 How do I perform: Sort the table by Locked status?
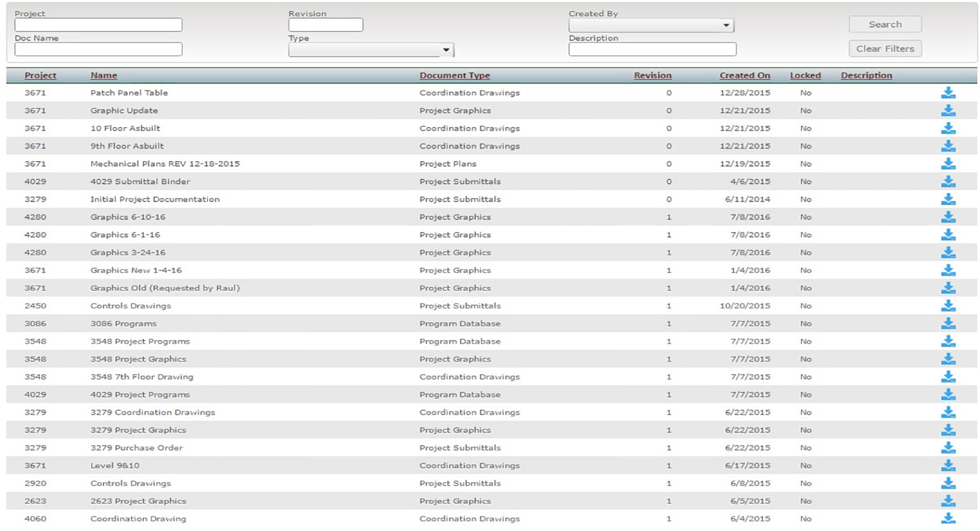(x=805, y=75)
